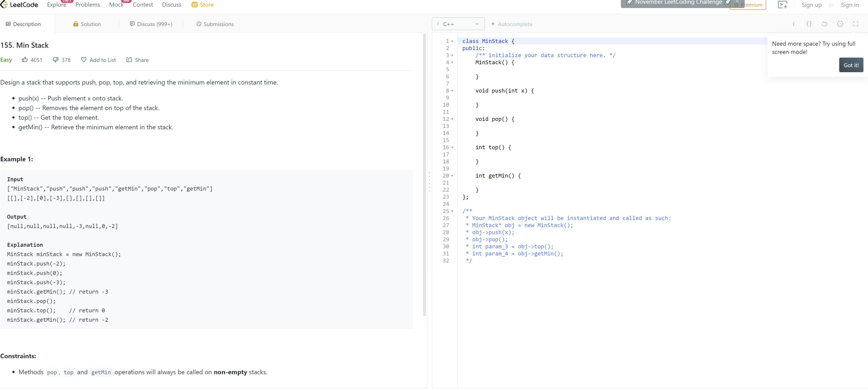Dismiss the tip with Got it!
The width and height of the screenshot is (868, 390).
point(851,65)
